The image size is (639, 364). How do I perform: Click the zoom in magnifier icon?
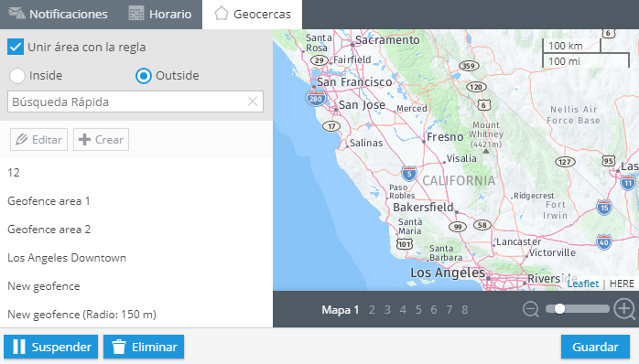[x=624, y=309]
